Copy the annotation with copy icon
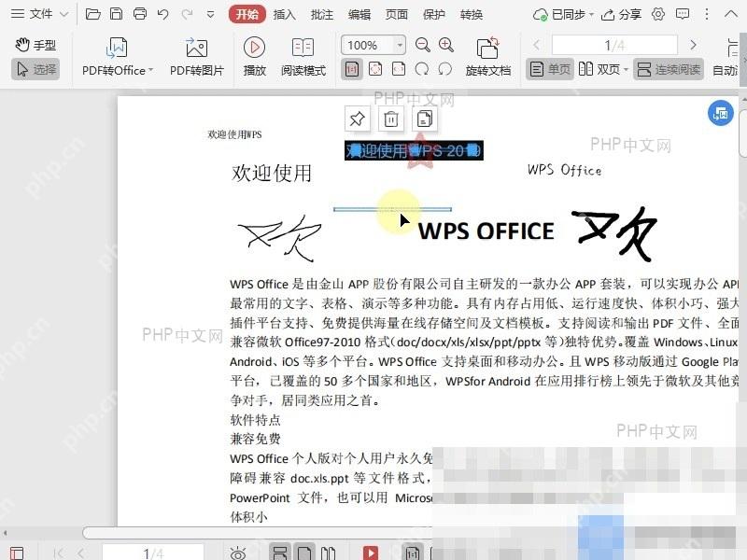The height and width of the screenshot is (560, 747). point(425,119)
